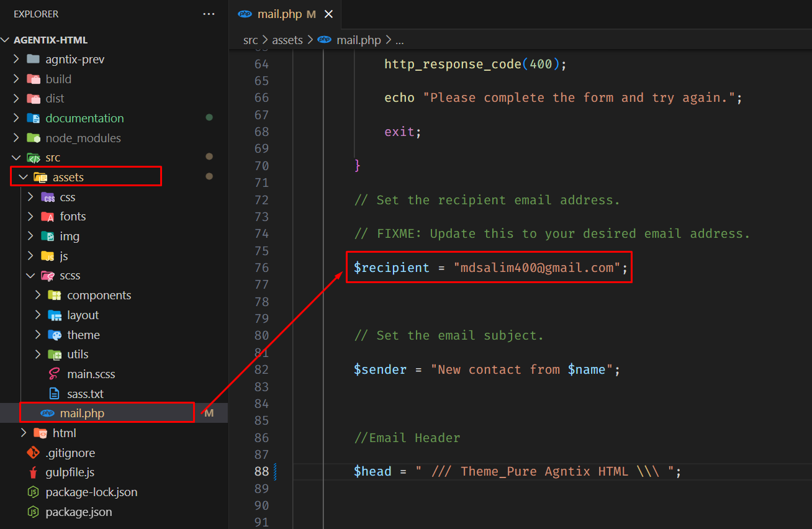Click the PHP icon beside mail.php in explorer
The width and height of the screenshot is (812, 529).
[x=47, y=413]
